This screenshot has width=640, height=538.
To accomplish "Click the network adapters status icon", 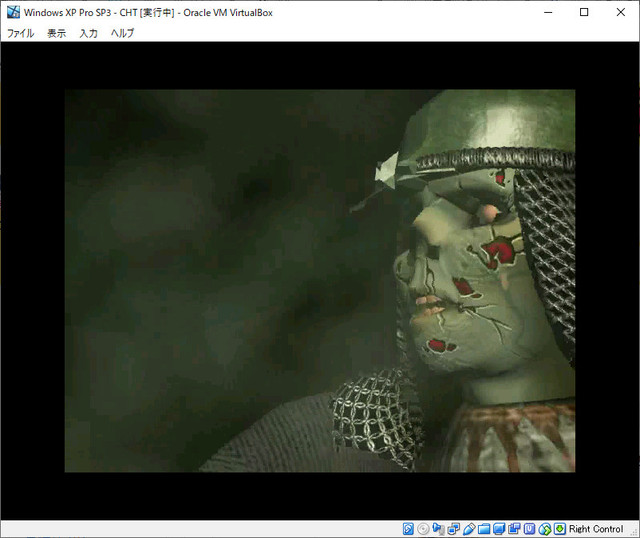I will (453, 529).
